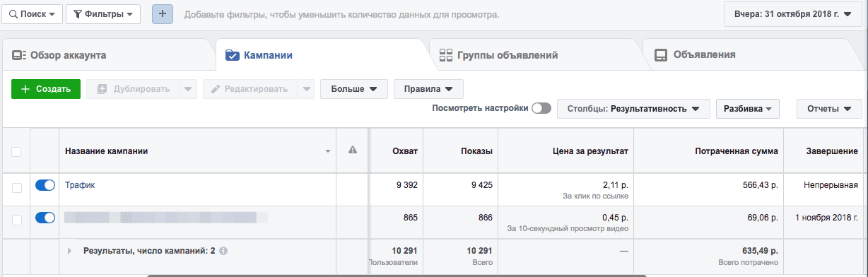Open the Поиск search dropdown

pyautogui.click(x=33, y=14)
